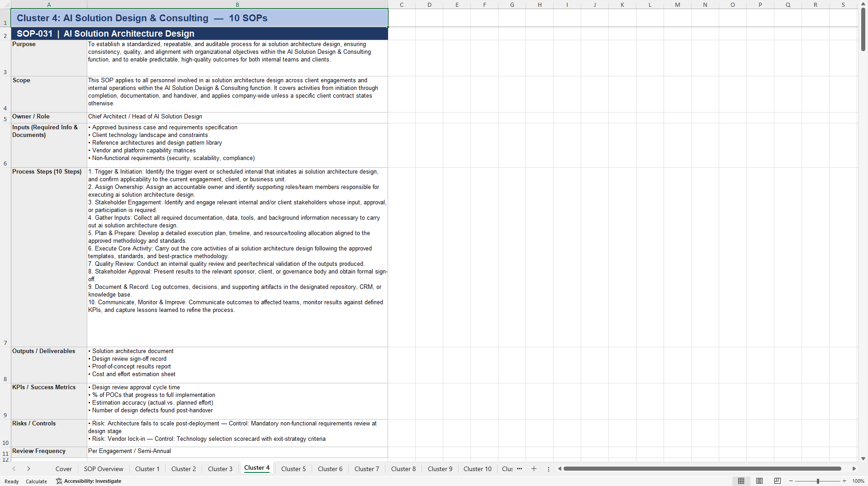Zoom in with the plus button
This screenshot has height=486, width=868.
point(844,481)
